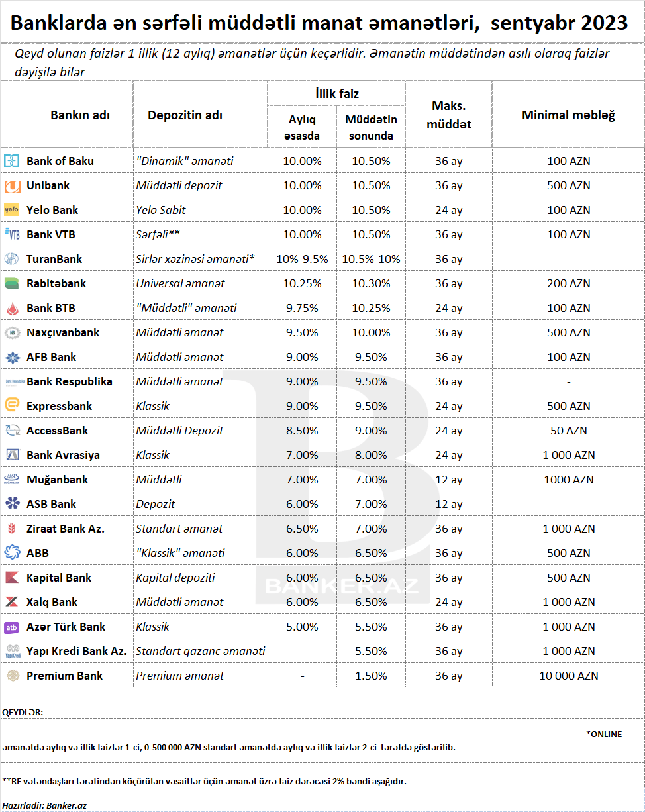Image resolution: width=645 pixels, height=812 pixels.
Task: Select the "Sirlər xəzinəsi əmanəti*" deposit cell
Action: click(x=200, y=259)
